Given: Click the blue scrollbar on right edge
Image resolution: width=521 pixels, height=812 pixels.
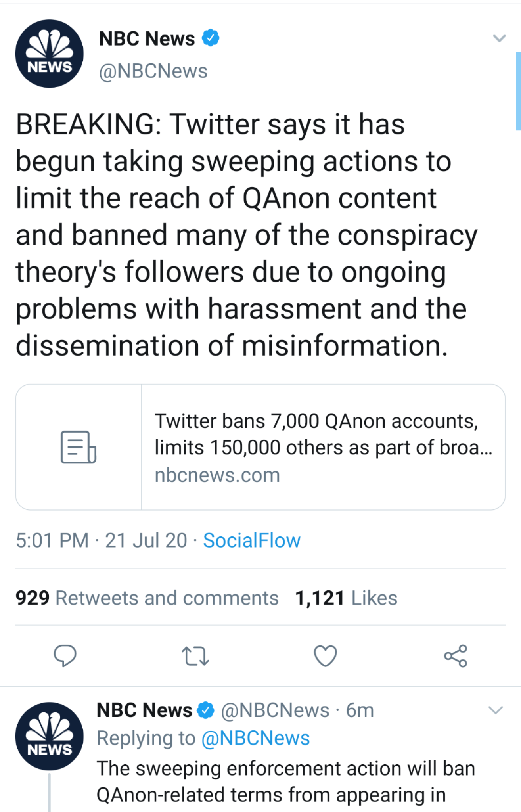Looking at the screenshot, I should pyautogui.click(x=518, y=91).
